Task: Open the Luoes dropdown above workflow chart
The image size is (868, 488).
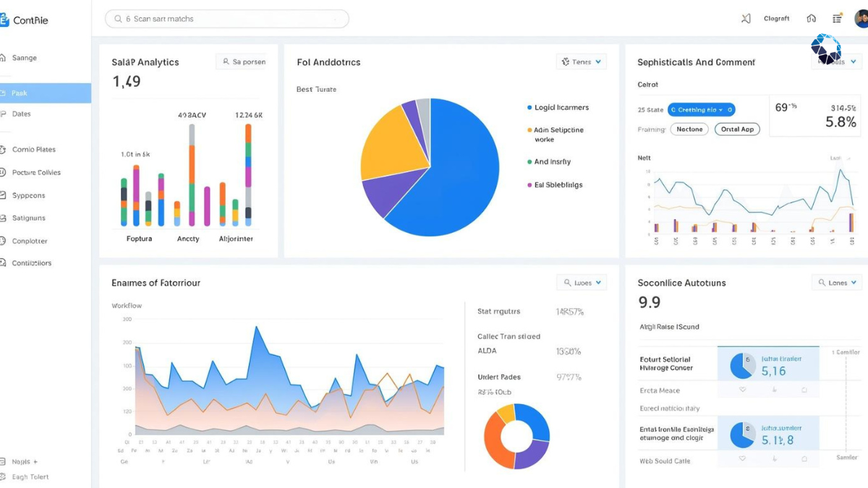Action: [x=581, y=283]
